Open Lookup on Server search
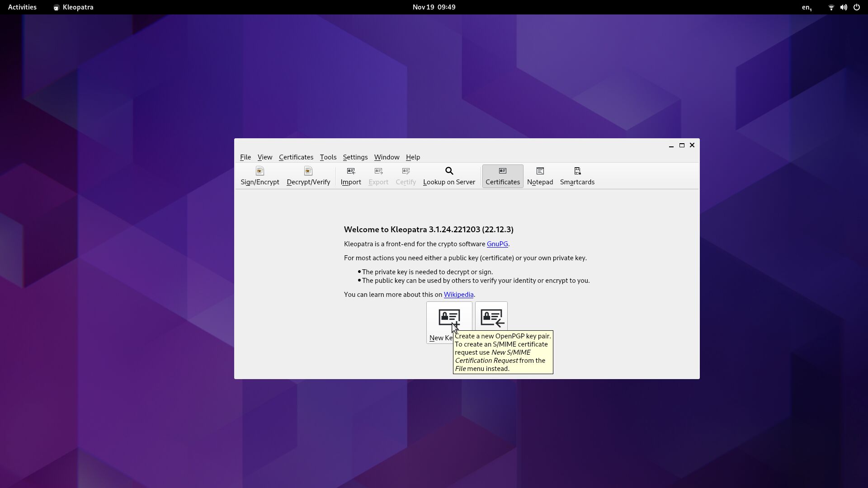Screen dimensions: 868x488 448,176
